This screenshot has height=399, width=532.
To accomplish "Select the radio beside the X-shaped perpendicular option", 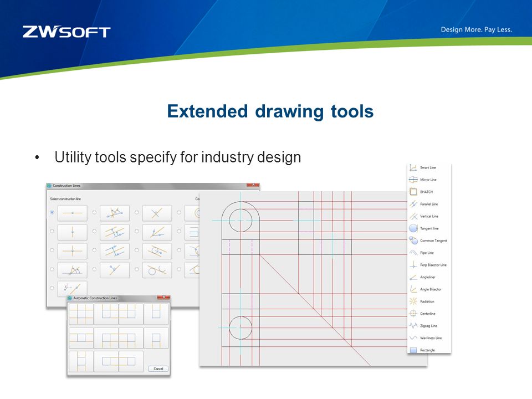I will 137,212.
